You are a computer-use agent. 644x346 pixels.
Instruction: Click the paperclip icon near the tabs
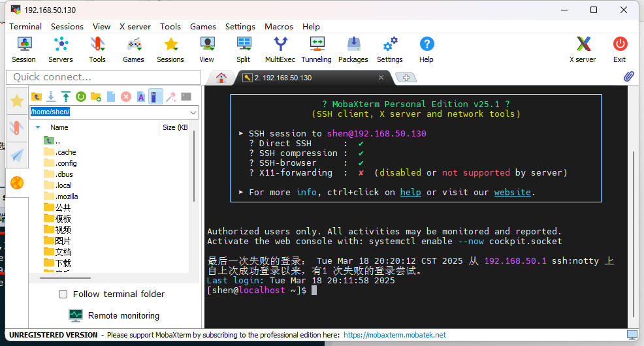tap(629, 76)
